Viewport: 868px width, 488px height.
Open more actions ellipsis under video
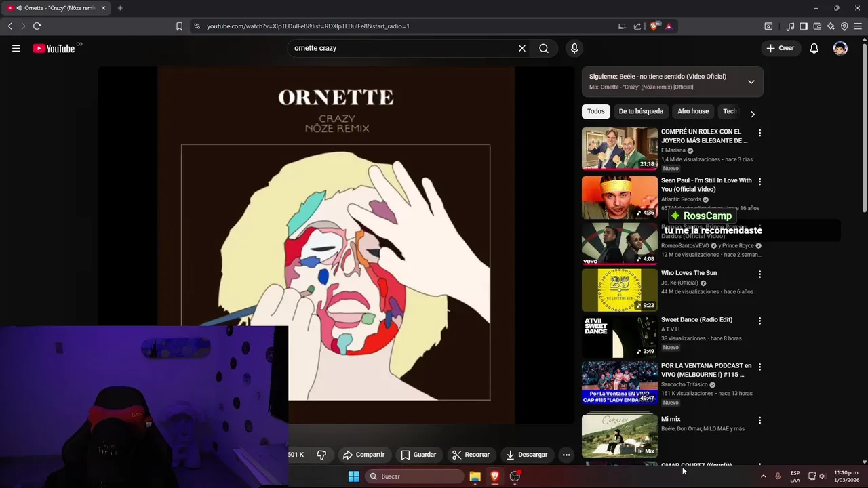pyautogui.click(x=566, y=455)
